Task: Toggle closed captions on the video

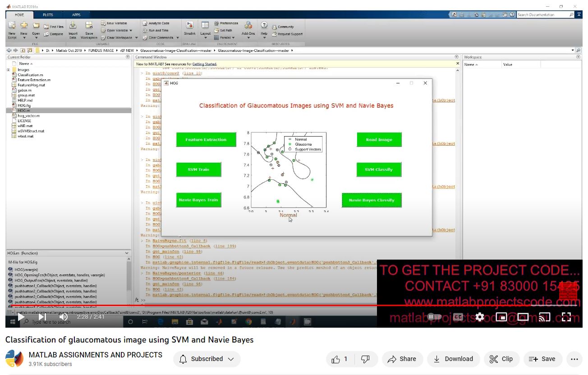Action: point(458,317)
